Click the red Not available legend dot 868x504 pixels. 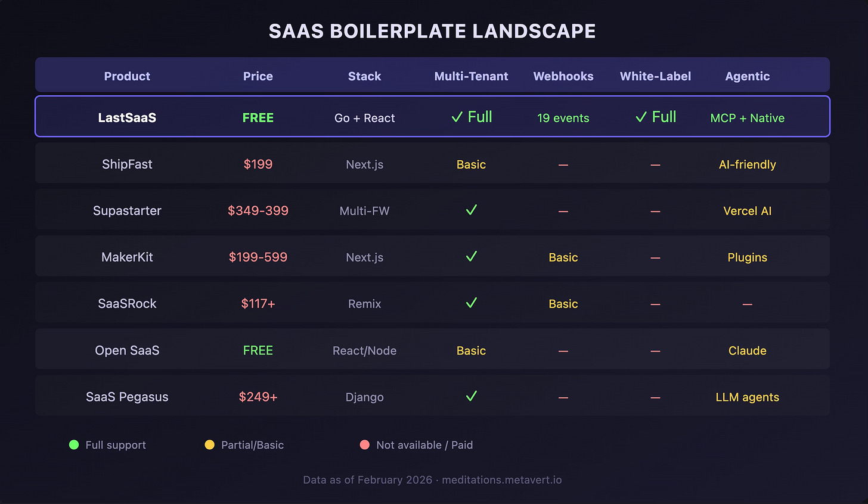pyautogui.click(x=365, y=444)
